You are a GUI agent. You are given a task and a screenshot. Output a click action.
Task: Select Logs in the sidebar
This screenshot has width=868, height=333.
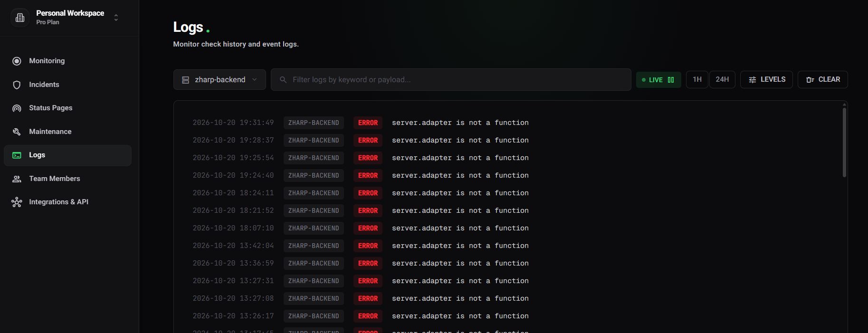coord(67,155)
